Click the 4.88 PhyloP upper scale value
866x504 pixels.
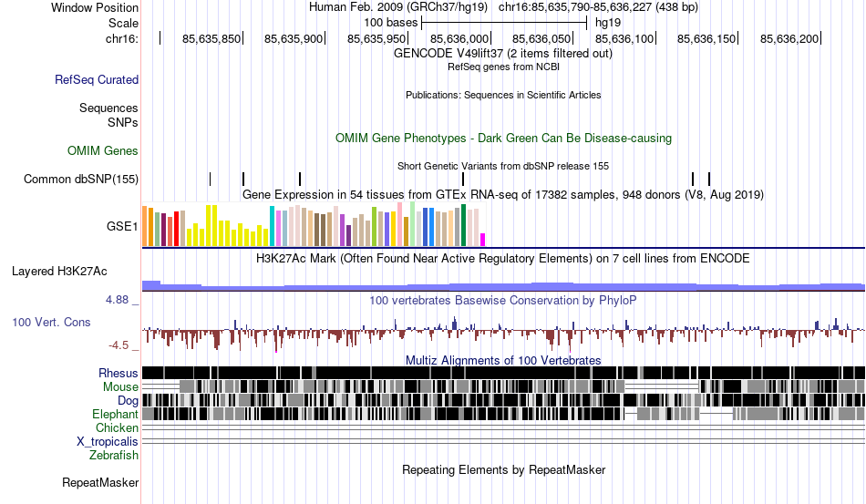pyautogui.click(x=117, y=300)
